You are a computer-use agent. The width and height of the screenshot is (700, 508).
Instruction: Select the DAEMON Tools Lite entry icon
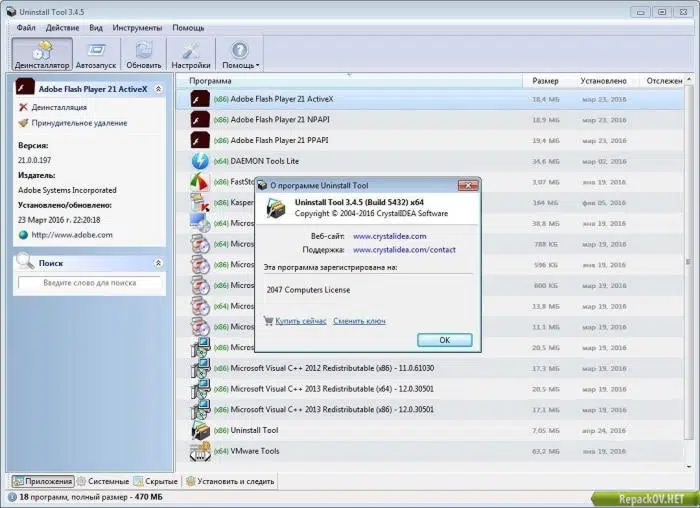click(x=200, y=161)
